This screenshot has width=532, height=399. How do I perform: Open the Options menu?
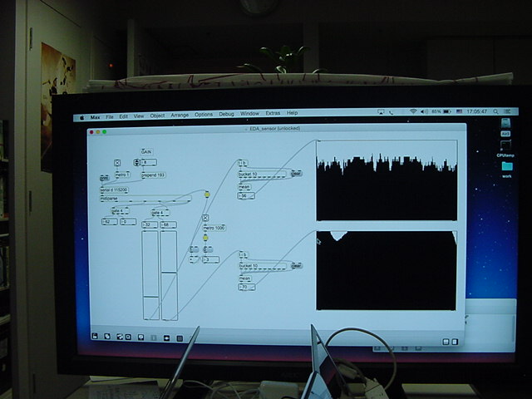coord(204,115)
